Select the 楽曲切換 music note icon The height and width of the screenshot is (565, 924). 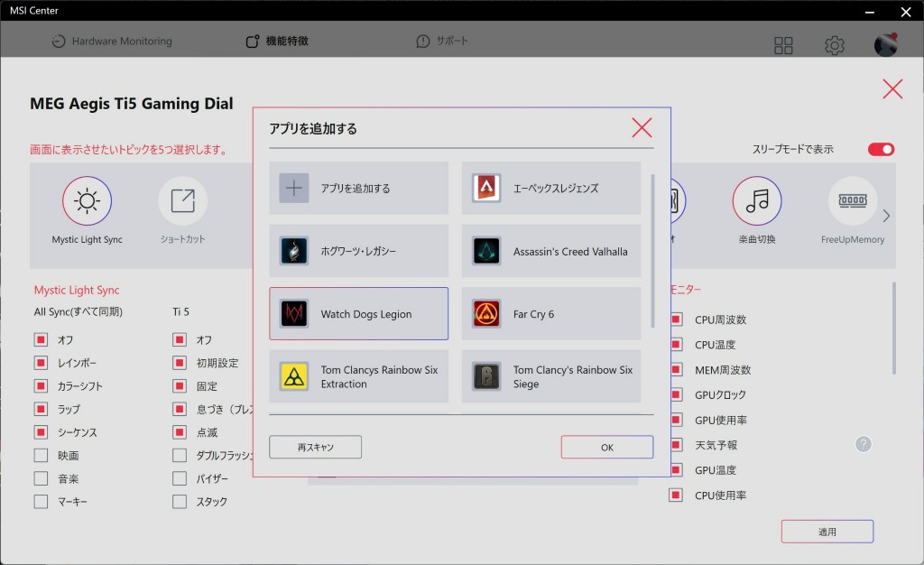(757, 201)
